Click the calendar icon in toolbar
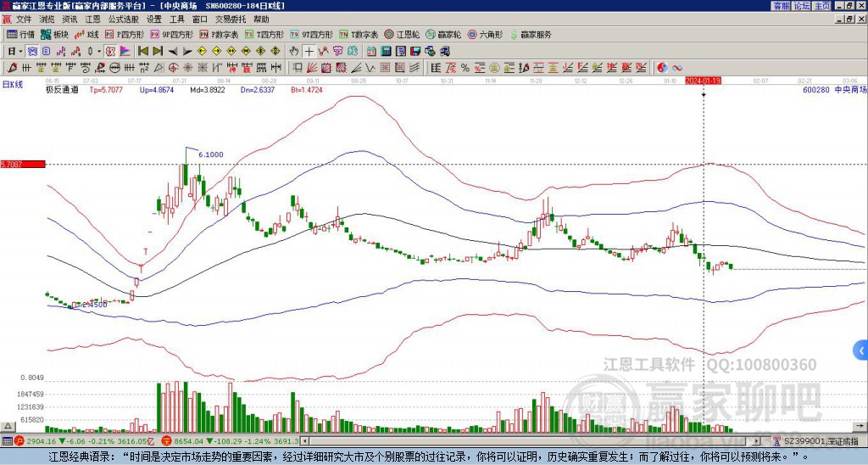Screen dimensions: 868x465 pos(371,52)
